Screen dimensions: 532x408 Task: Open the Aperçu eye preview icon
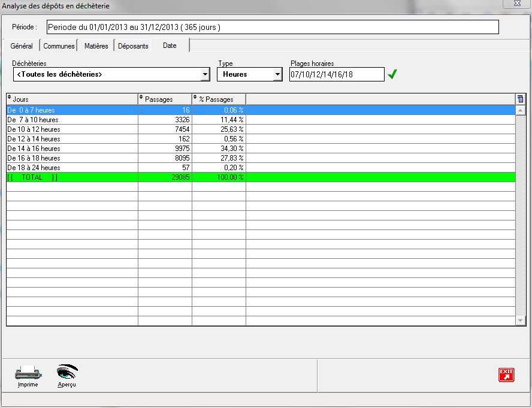click(66, 373)
